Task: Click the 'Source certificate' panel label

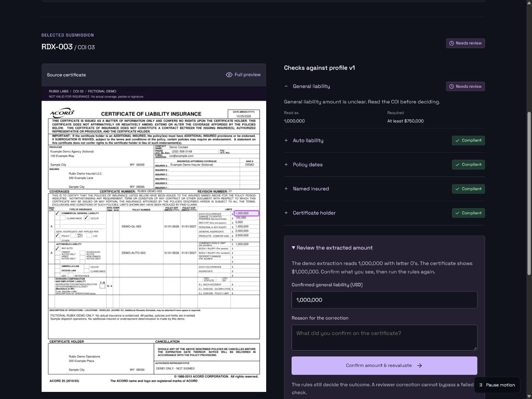Action: tap(66, 75)
